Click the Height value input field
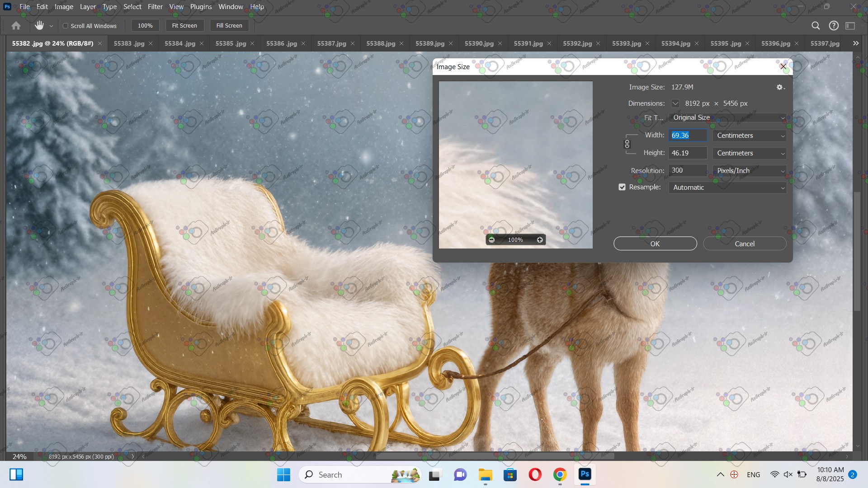Image resolution: width=868 pixels, height=488 pixels. click(687, 153)
